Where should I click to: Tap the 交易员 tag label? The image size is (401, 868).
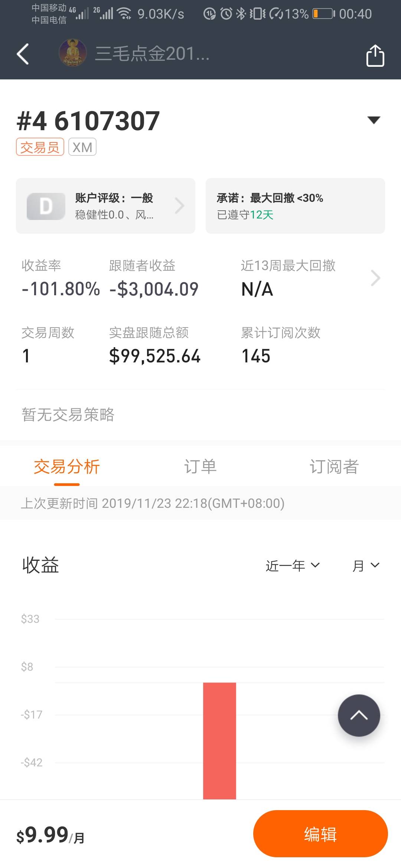[x=40, y=147]
